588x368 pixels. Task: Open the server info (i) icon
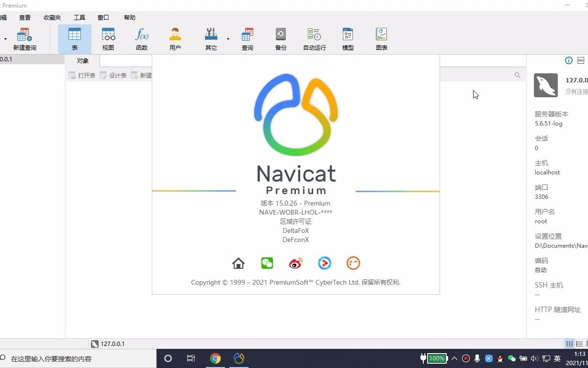click(568, 60)
